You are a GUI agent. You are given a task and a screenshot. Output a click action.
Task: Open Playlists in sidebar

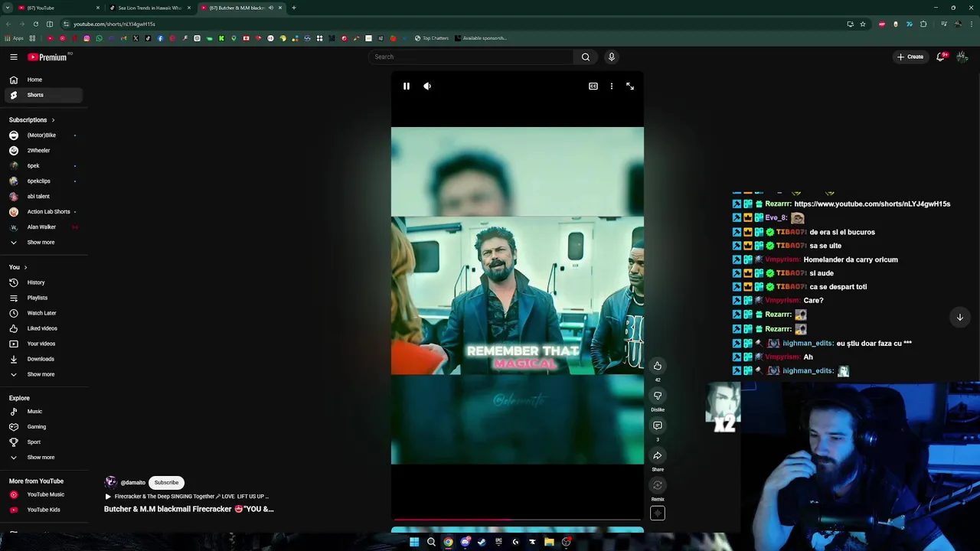tap(44, 298)
